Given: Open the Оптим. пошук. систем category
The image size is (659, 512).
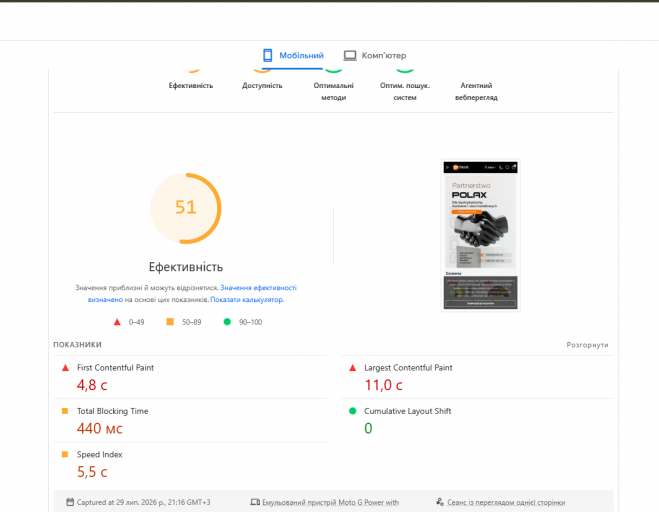Looking at the screenshot, I should point(405,86).
